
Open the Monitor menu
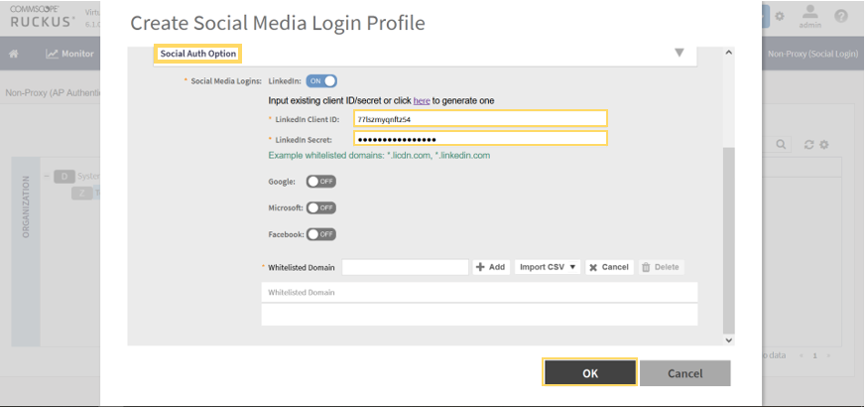point(69,54)
